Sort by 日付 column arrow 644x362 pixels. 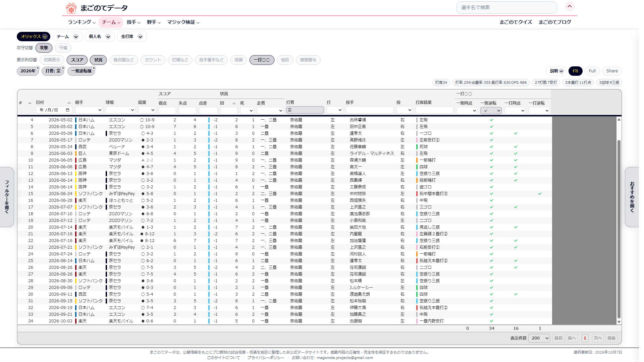(69, 103)
